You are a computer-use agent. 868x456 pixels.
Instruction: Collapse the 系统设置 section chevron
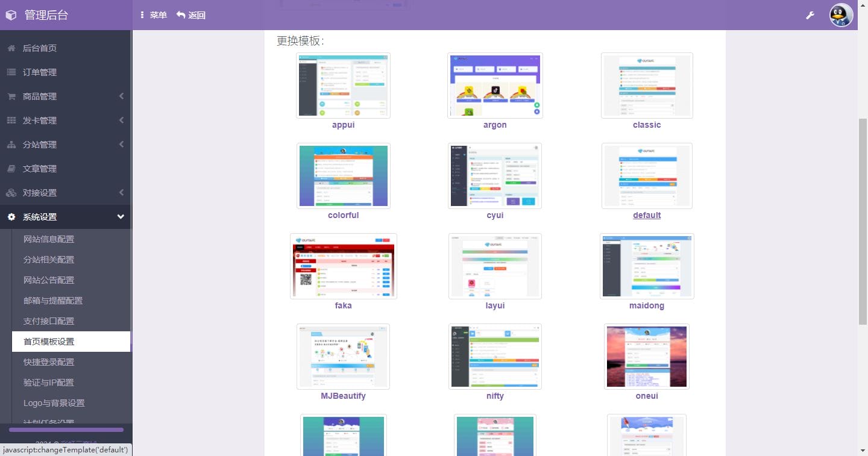[x=120, y=216]
